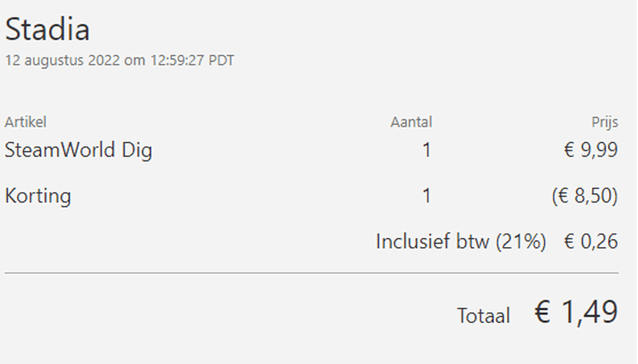Click the € 1,49 total amount
The width and height of the screenshot is (638, 364).
(576, 312)
